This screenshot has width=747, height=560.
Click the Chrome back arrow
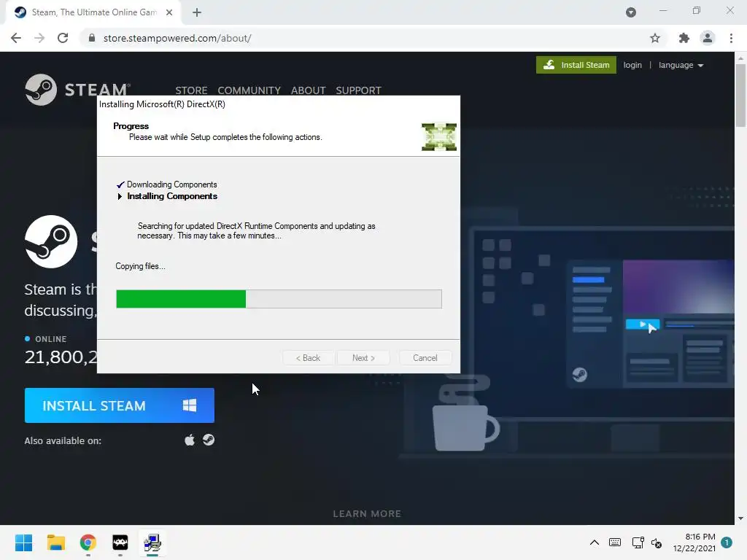(x=16, y=38)
